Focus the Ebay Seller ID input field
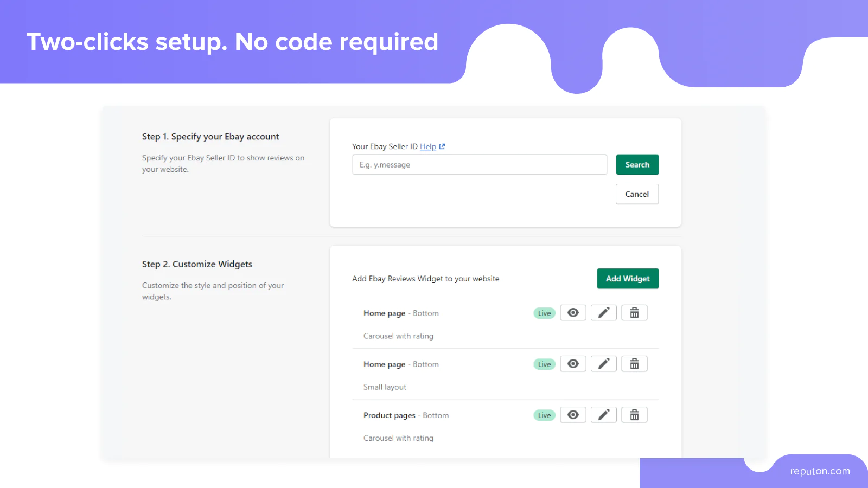The image size is (868, 488). click(480, 165)
